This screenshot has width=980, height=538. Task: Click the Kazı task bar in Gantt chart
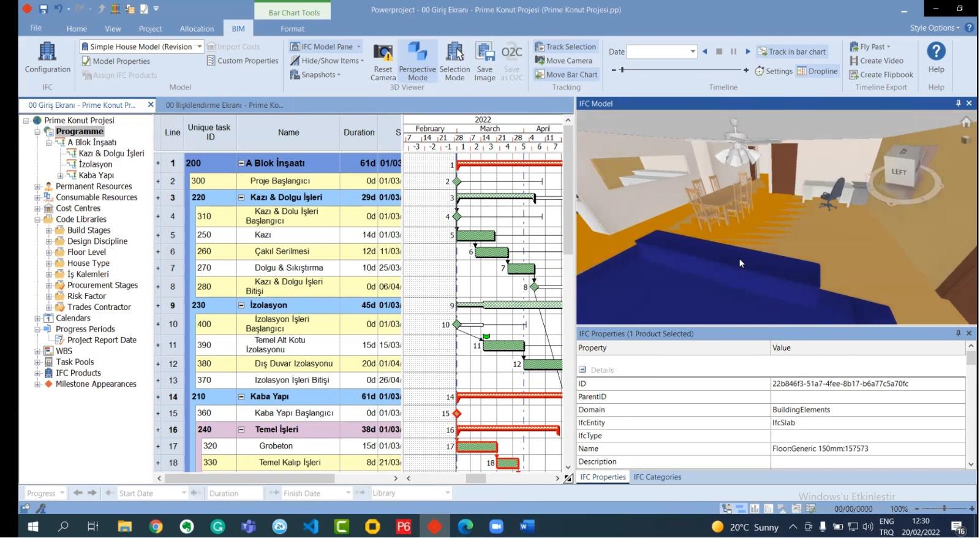pyautogui.click(x=476, y=235)
